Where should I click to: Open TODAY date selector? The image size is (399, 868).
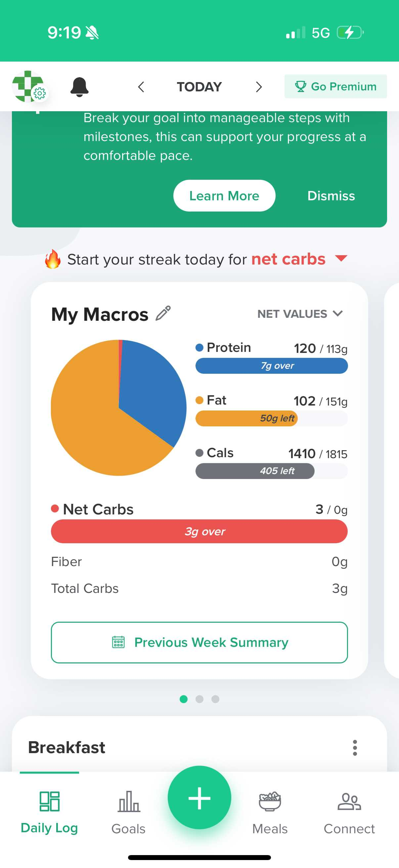click(x=199, y=87)
